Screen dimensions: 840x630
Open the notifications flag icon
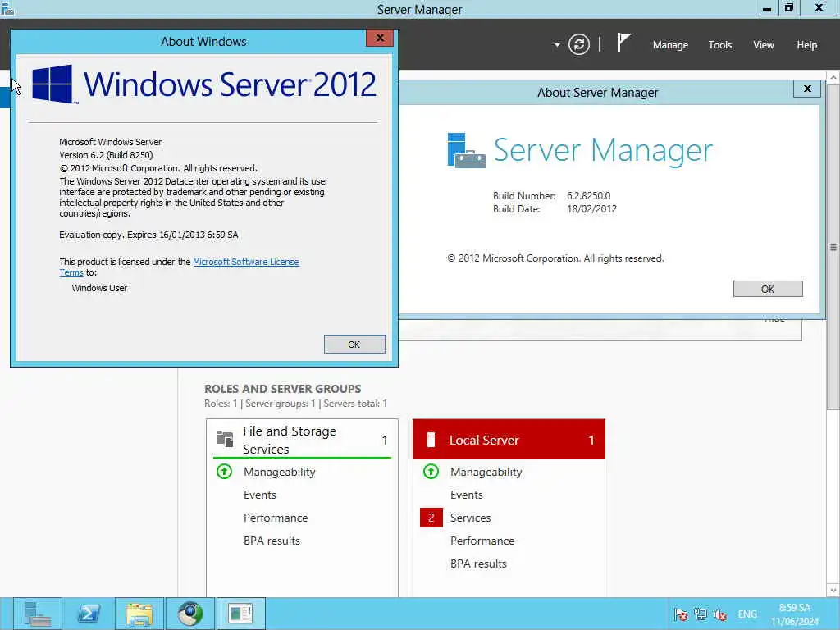(x=623, y=43)
